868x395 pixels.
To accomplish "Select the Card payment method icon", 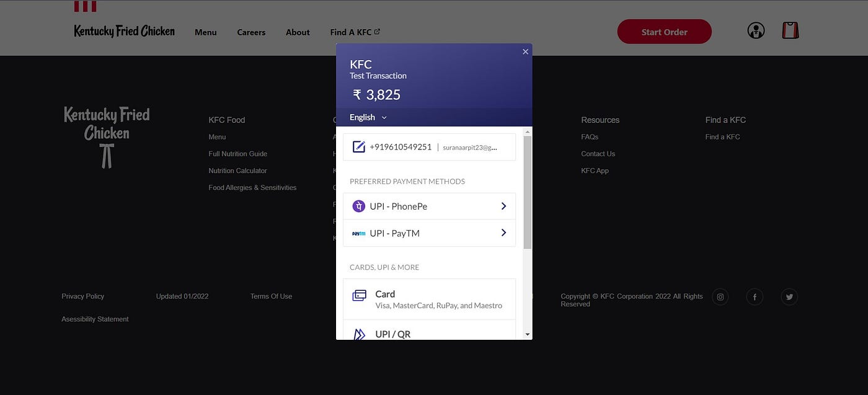I will pos(360,295).
